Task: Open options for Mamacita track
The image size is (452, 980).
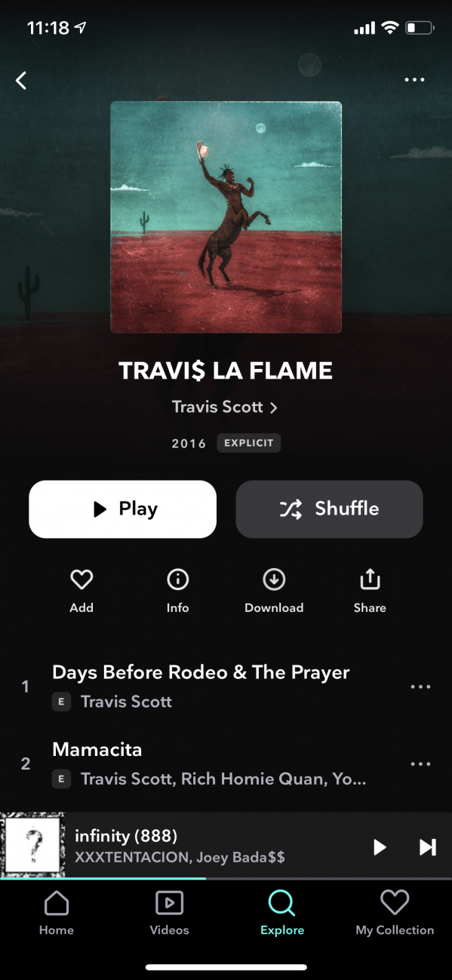Action: click(420, 764)
